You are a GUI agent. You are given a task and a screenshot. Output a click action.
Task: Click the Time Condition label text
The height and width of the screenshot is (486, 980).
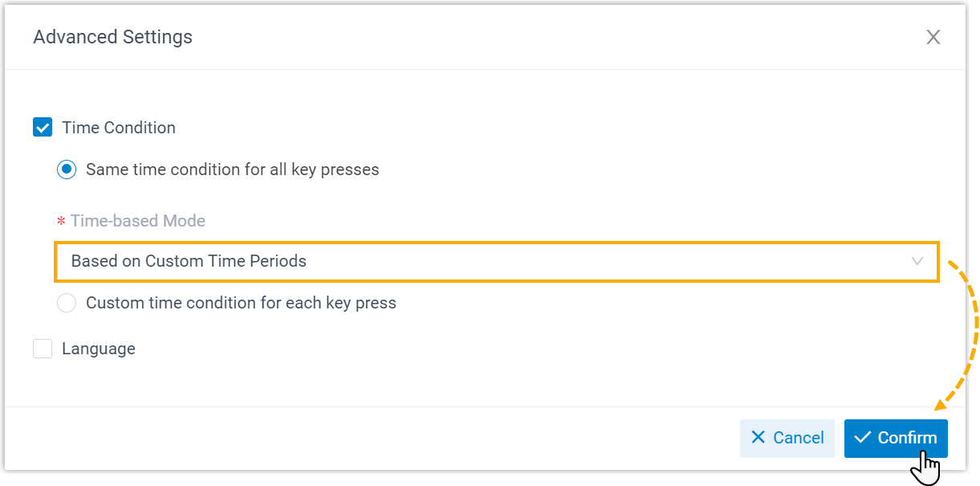point(119,127)
